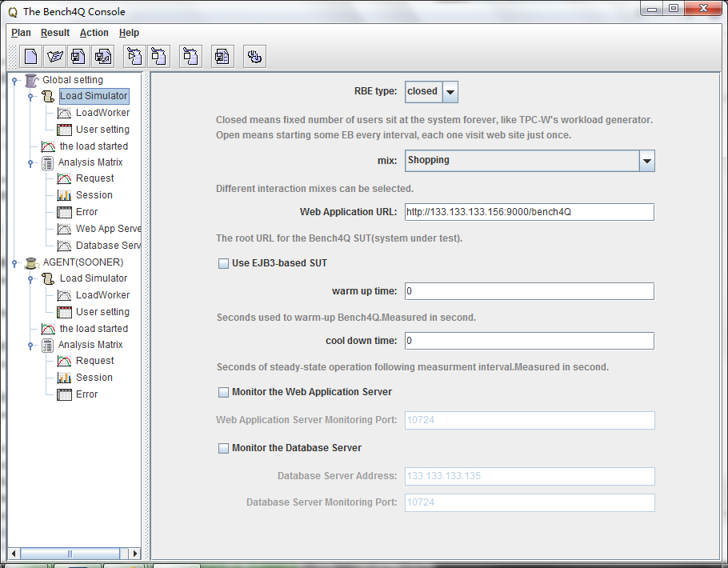Click Session bar-chart icon under AGENT(SOONER)
This screenshot has height=568, width=728.
pos(64,378)
